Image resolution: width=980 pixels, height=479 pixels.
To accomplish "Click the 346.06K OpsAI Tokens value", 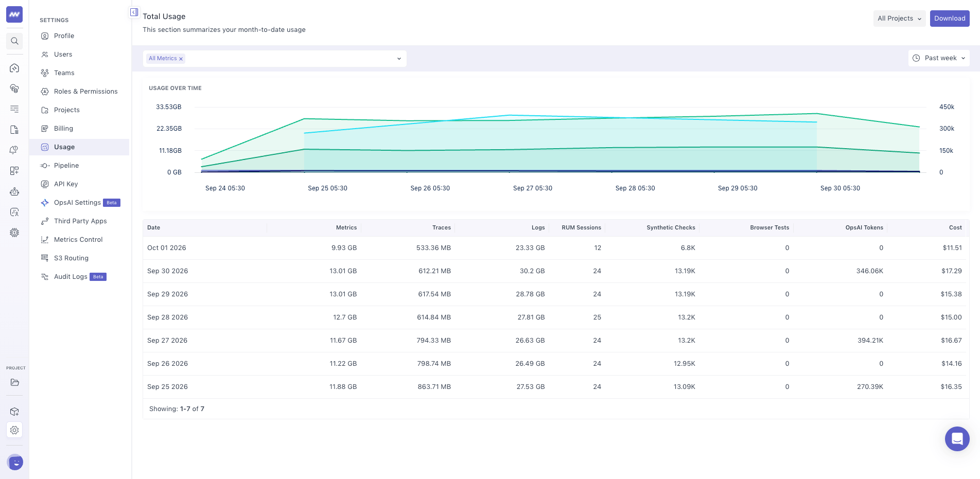I will (x=870, y=271).
